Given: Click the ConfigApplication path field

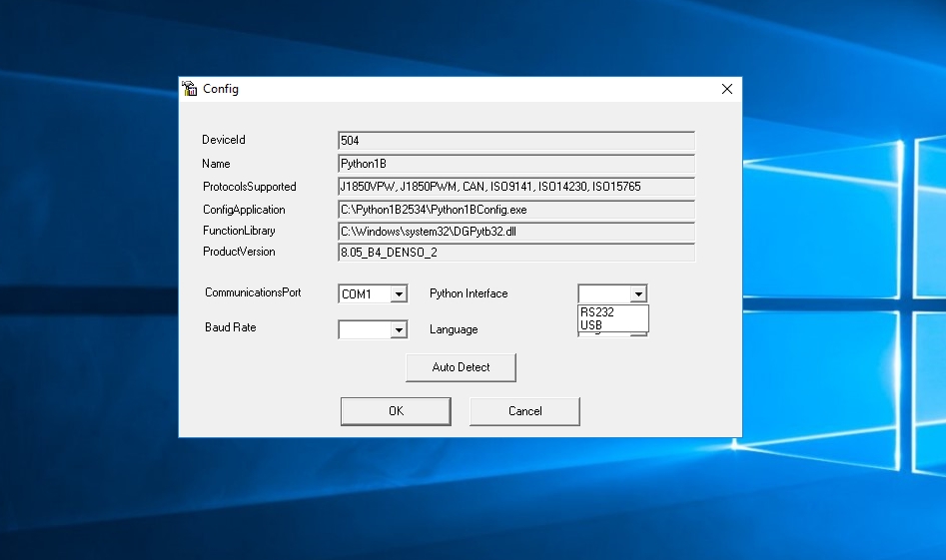Looking at the screenshot, I should [515, 210].
